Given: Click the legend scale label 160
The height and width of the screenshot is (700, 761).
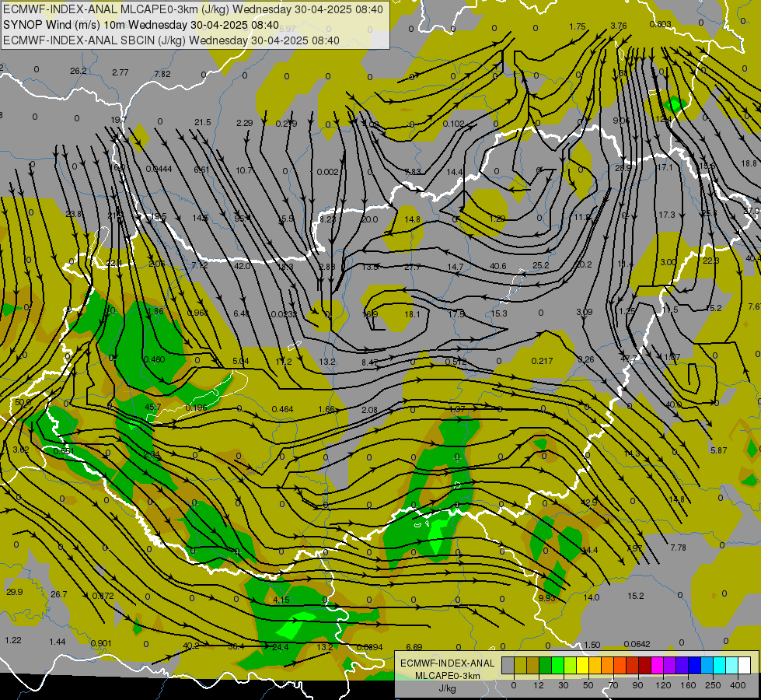Looking at the screenshot, I should 688,685.
